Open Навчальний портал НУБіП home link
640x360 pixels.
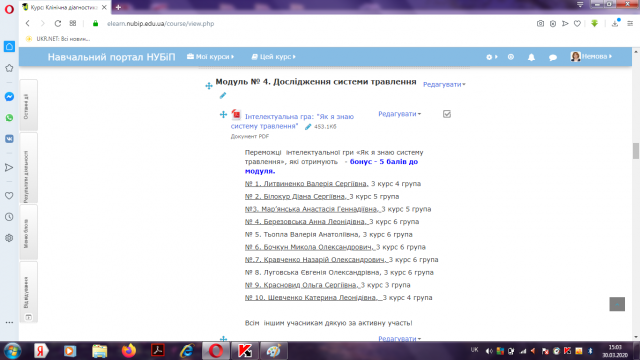pos(111,57)
